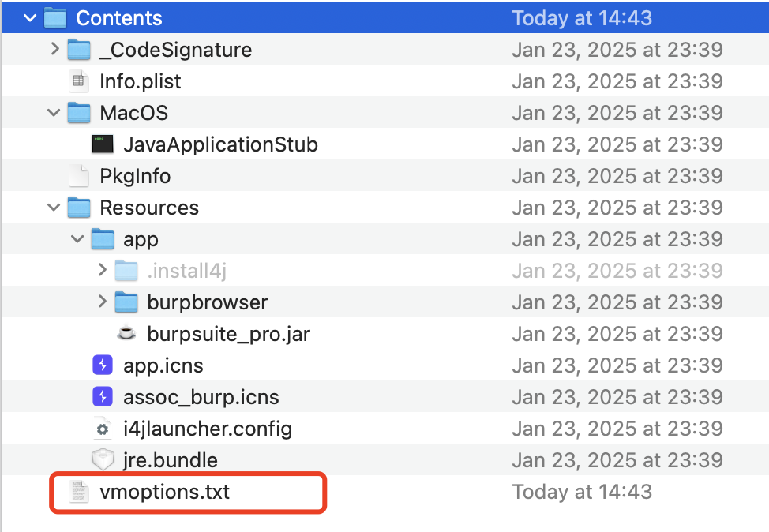Click the PkgInfo blank file icon
Viewport: 769px width, 532px height.
coord(79,176)
